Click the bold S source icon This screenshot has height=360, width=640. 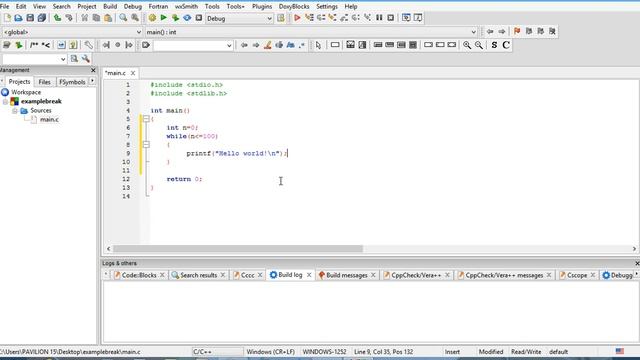[x=494, y=45]
